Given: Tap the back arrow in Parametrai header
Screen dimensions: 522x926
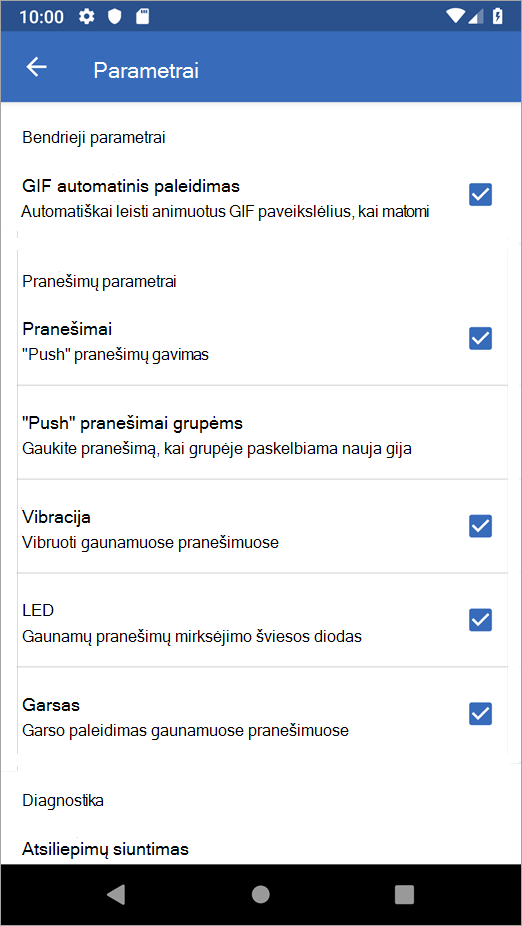Looking at the screenshot, I should click(x=37, y=67).
